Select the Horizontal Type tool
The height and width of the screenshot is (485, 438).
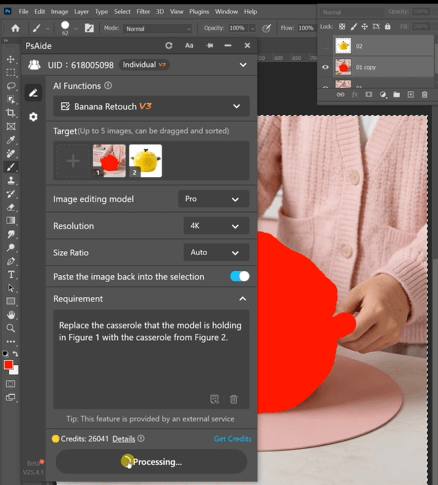(11, 275)
